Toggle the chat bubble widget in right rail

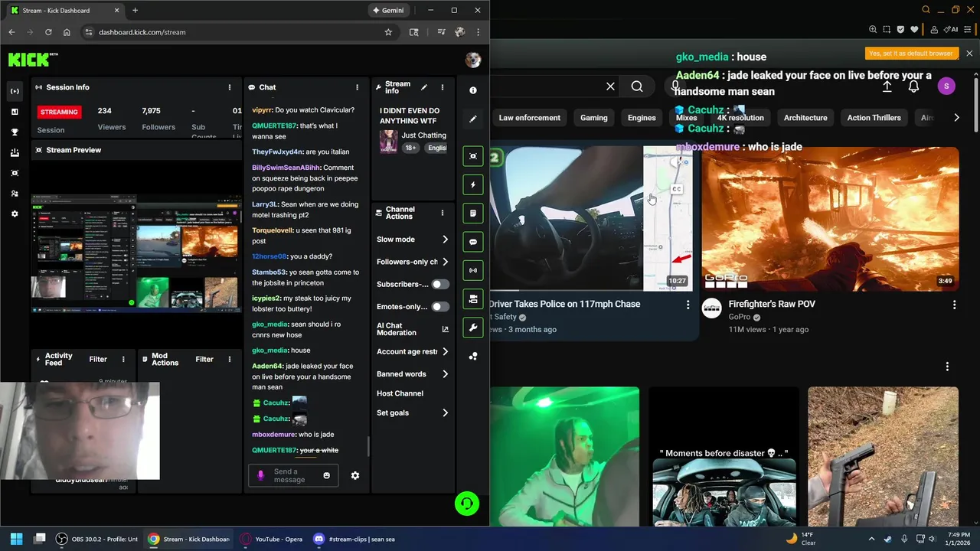(x=473, y=242)
